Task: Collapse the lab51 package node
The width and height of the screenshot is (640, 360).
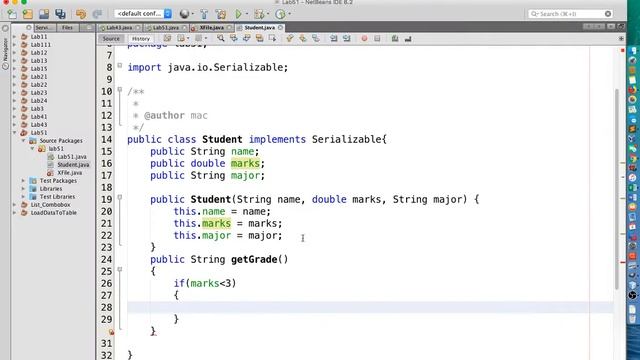Action: point(33,149)
